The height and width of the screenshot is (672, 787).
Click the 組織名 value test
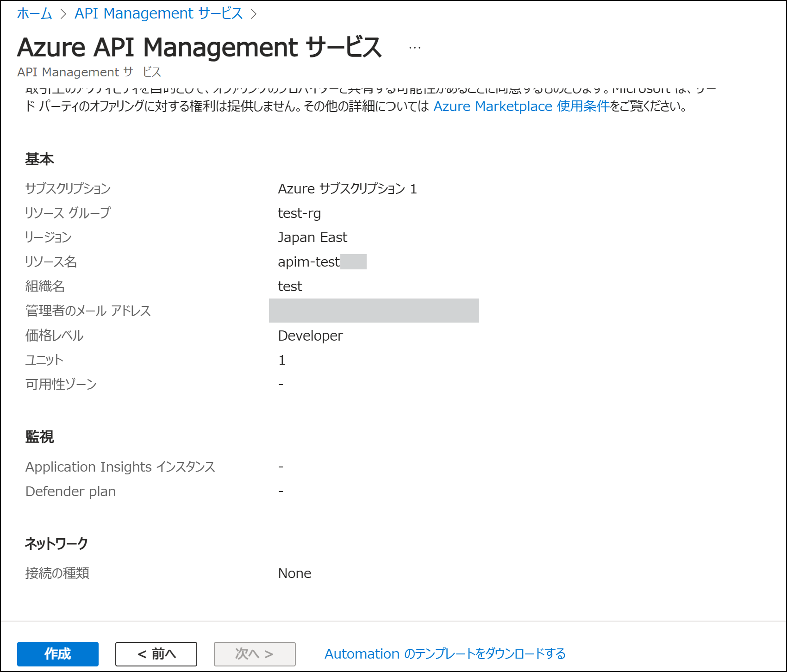(290, 286)
